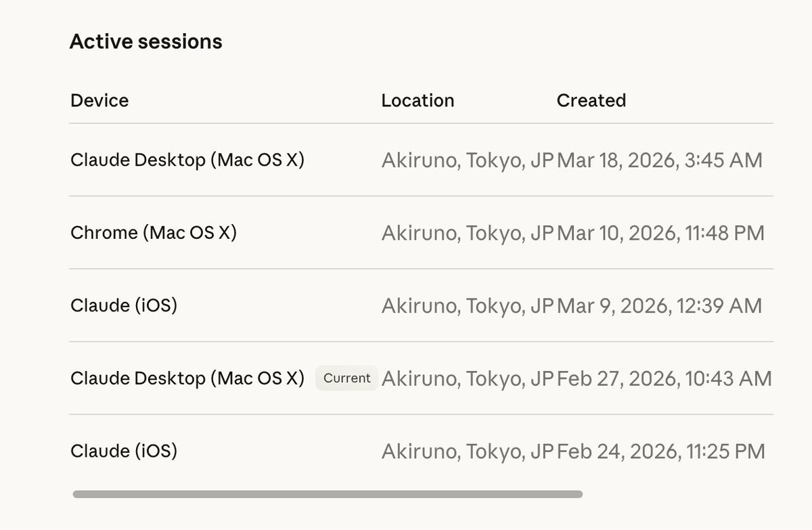Viewport: 812px width, 530px height.
Task: Select Claude (iOS) session created Mar 9
Action: coord(421,305)
